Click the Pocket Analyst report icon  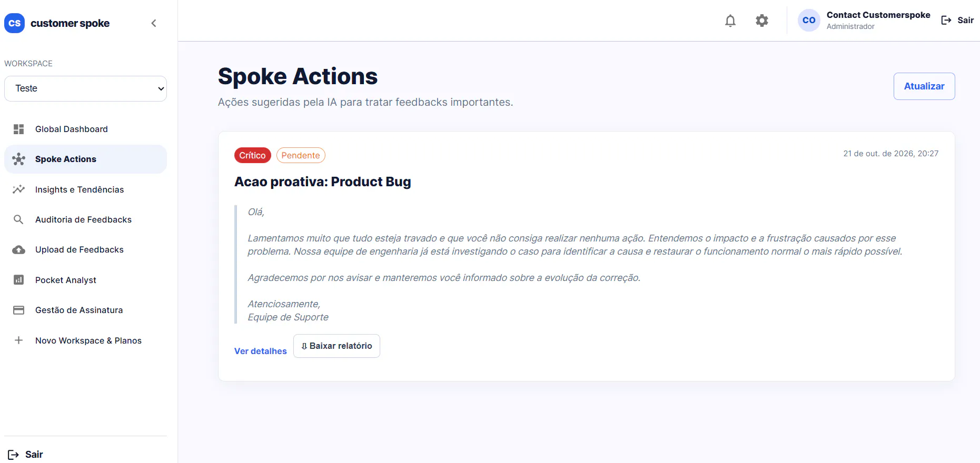tap(19, 280)
